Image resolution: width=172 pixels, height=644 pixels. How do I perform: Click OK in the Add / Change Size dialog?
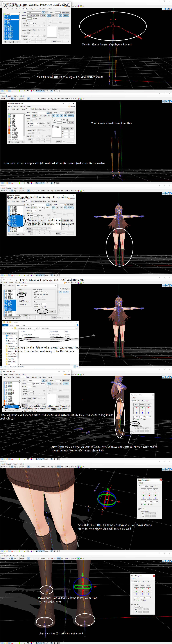click(x=43, y=311)
